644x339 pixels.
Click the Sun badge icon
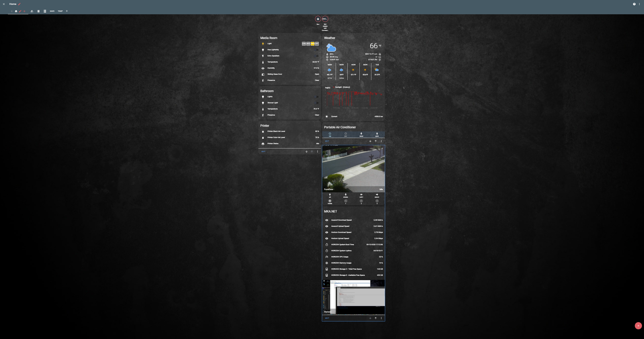(x=318, y=19)
